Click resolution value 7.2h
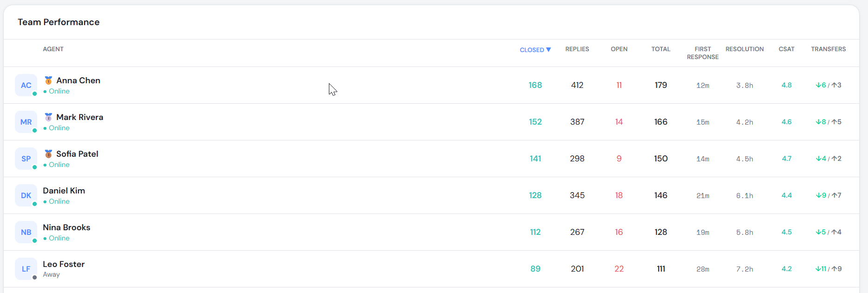The image size is (868, 293). (x=745, y=269)
